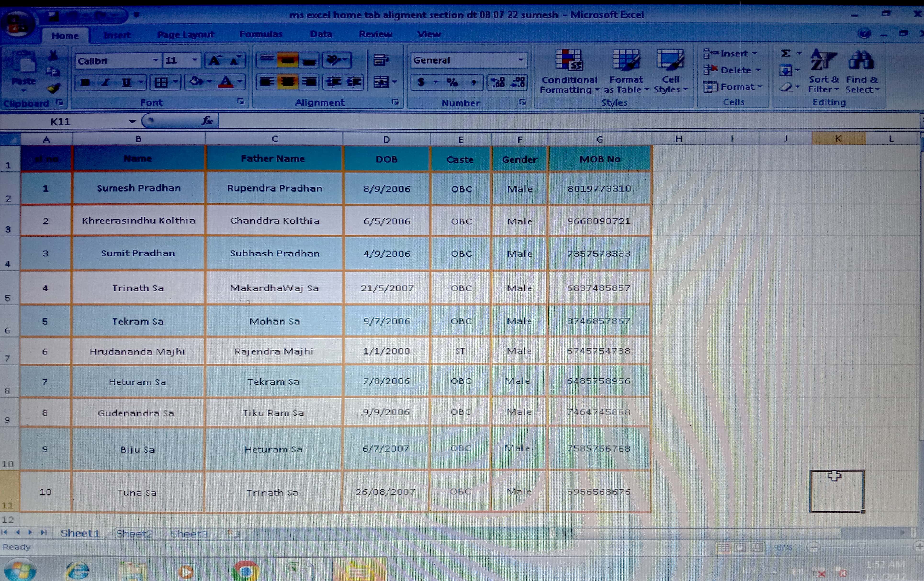Screen dimensions: 924x581
Task: Click the Merge and Center icon
Action: point(381,82)
